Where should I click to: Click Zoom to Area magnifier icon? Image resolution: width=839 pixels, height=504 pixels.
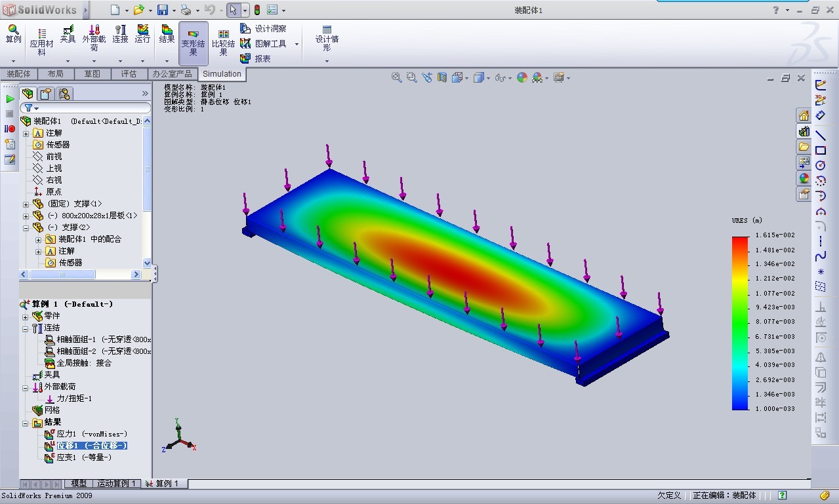412,77
